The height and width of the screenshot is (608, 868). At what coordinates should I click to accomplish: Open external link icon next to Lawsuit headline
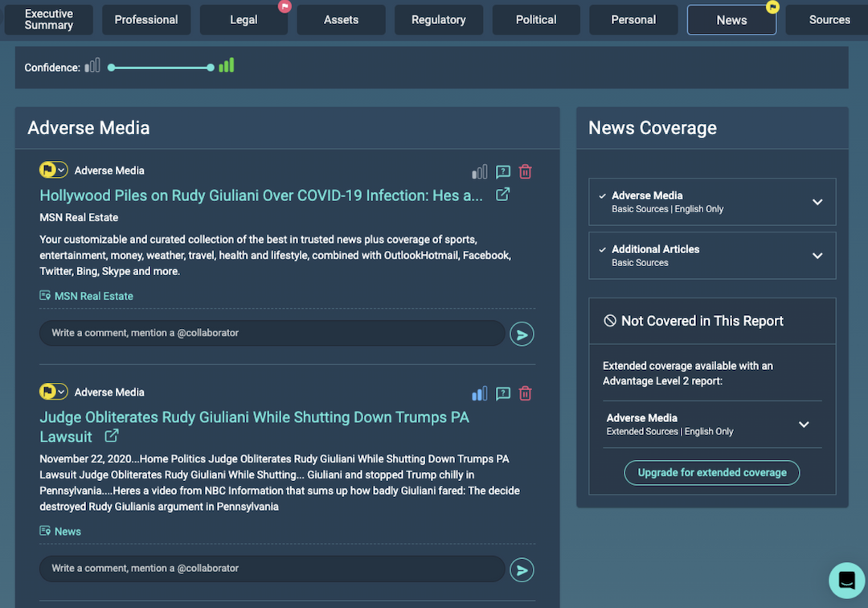112,436
